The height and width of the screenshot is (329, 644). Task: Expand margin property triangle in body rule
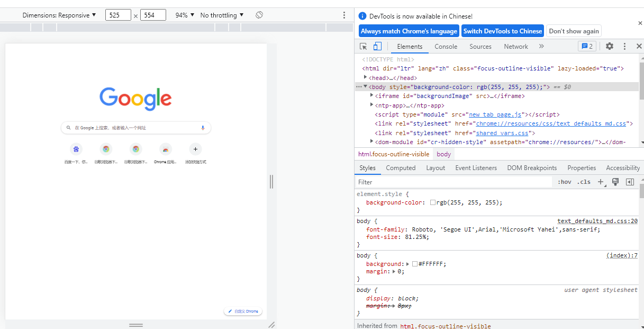click(393, 271)
